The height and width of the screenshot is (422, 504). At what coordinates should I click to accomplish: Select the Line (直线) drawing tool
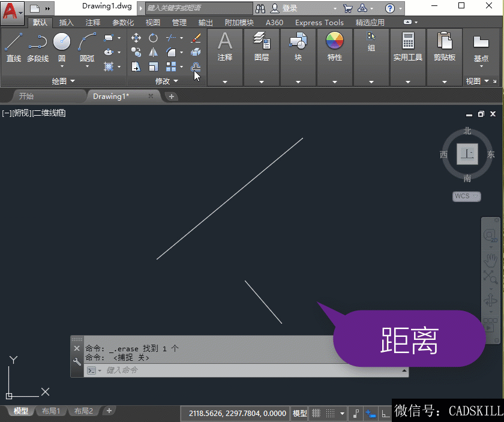(x=13, y=47)
